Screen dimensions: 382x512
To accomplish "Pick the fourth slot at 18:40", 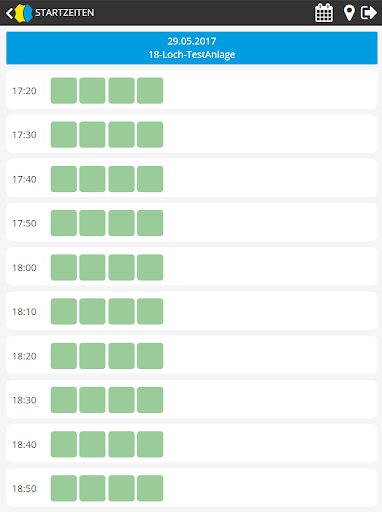I will coord(150,444).
